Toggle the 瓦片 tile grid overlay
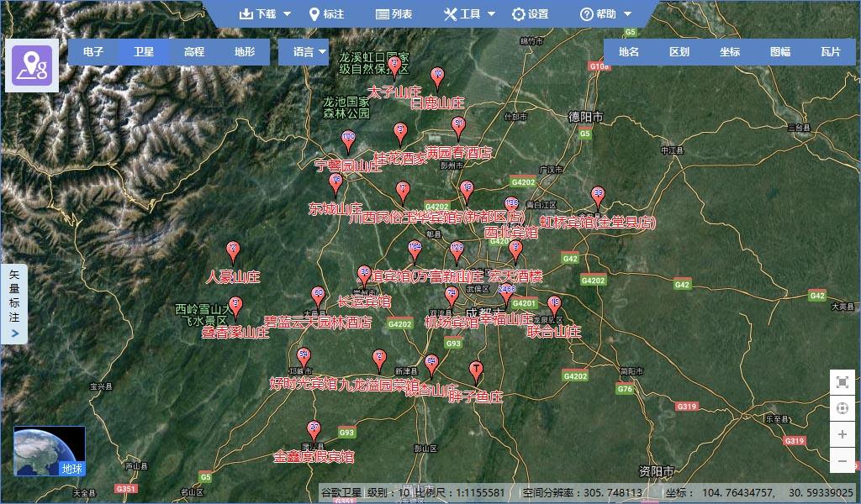Image resolution: width=861 pixels, height=504 pixels. (x=831, y=52)
